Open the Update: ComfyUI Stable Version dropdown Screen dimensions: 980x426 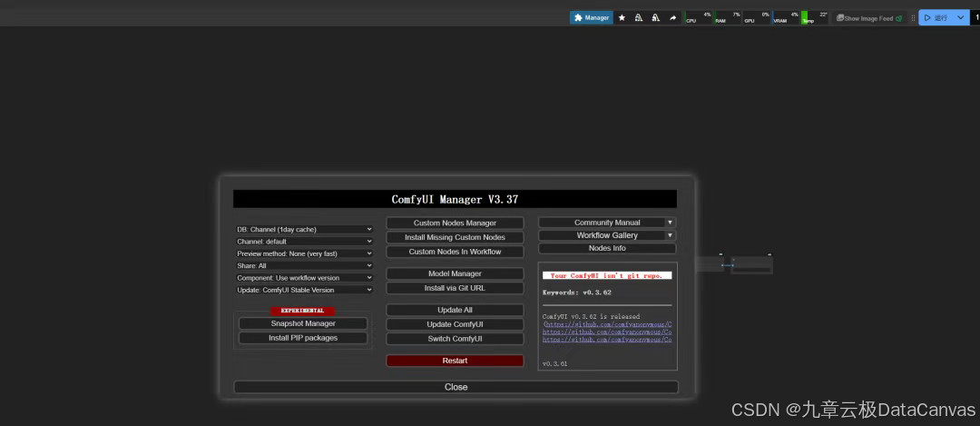coord(304,291)
